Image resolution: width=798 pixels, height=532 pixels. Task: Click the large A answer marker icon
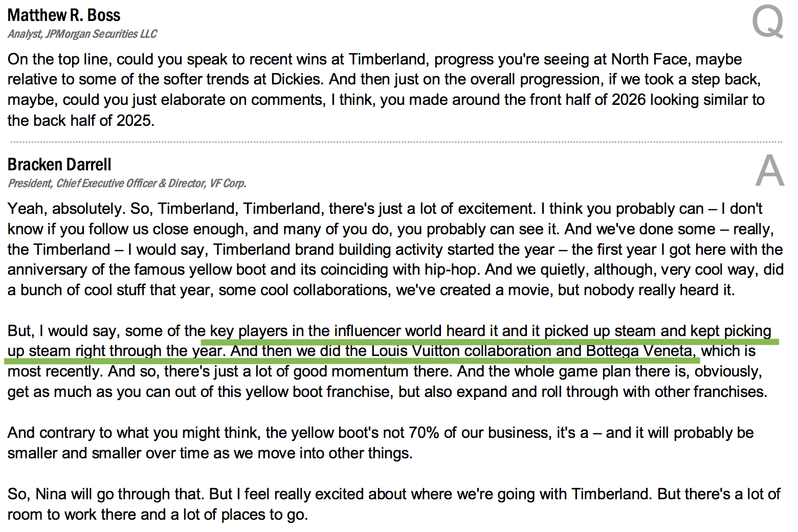click(x=770, y=170)
